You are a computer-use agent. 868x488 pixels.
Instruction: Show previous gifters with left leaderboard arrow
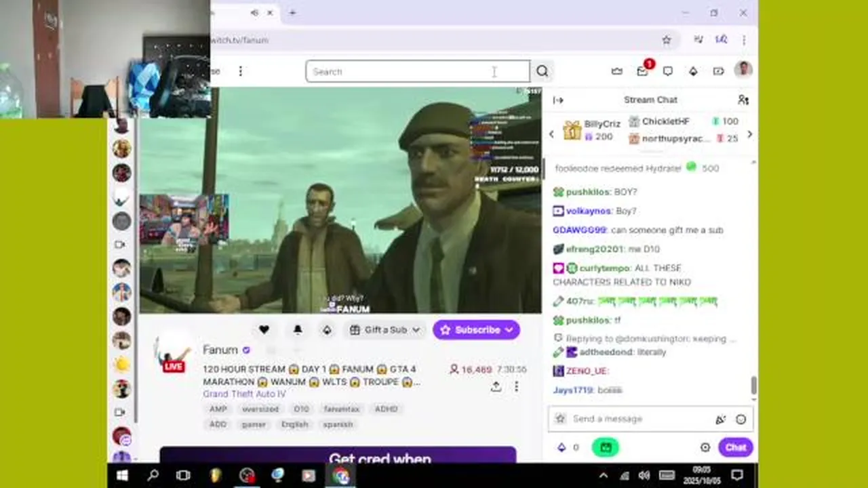tap(551, 134)
